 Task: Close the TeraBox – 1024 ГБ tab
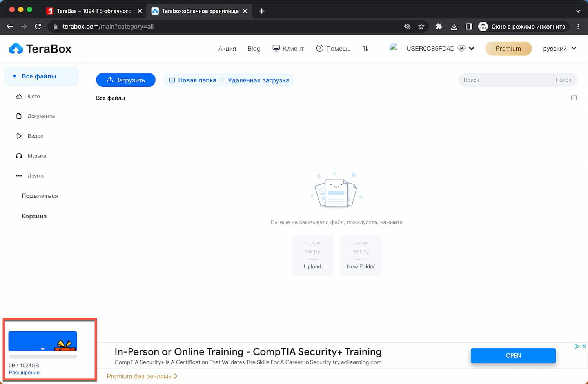coord(140,11)
